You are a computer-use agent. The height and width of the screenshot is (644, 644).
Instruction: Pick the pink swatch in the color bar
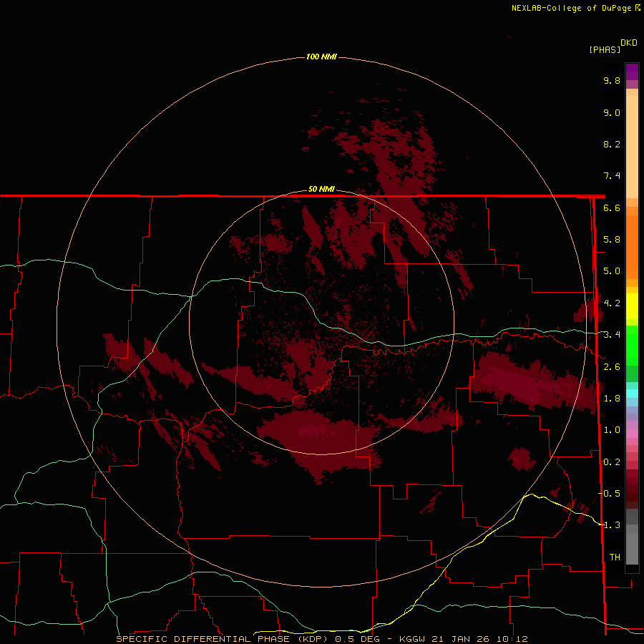click(632, 434)
